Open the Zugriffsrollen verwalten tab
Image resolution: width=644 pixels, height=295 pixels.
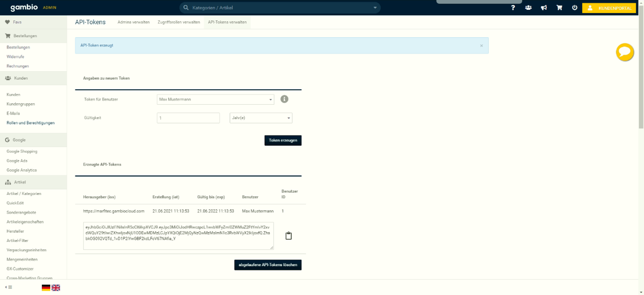pyautogui.click(x=178, y=22)
